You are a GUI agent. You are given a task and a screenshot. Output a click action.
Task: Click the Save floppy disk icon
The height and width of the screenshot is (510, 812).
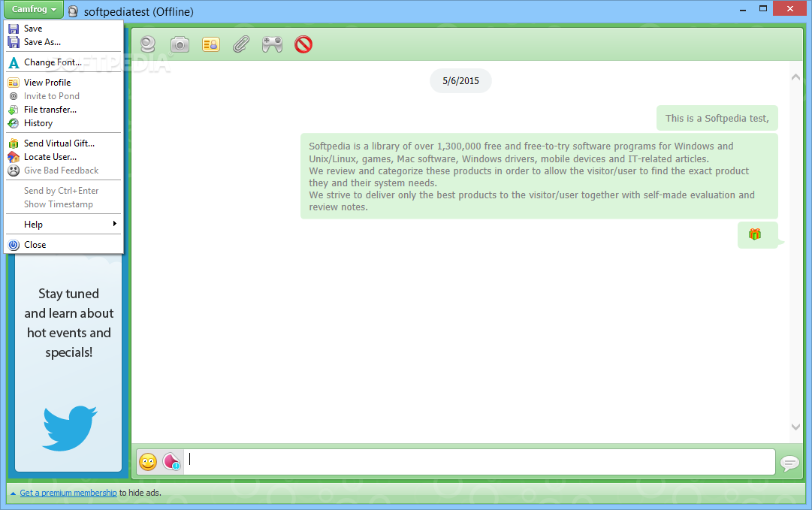coord(14,29)
